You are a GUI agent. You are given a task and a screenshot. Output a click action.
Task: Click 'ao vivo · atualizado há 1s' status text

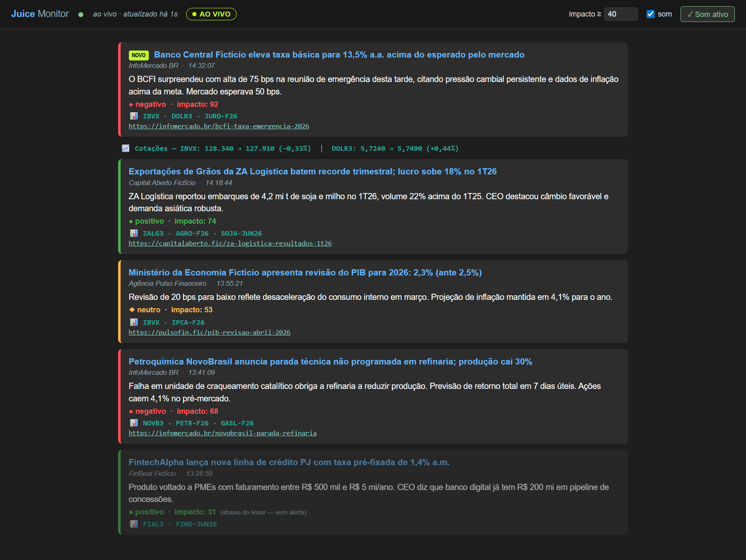135,14
